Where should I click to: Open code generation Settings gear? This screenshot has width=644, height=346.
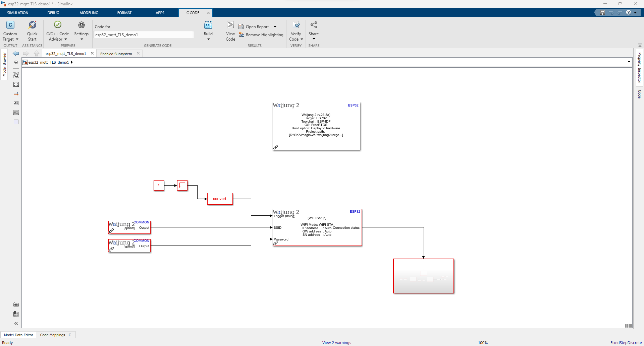(82, 25)
